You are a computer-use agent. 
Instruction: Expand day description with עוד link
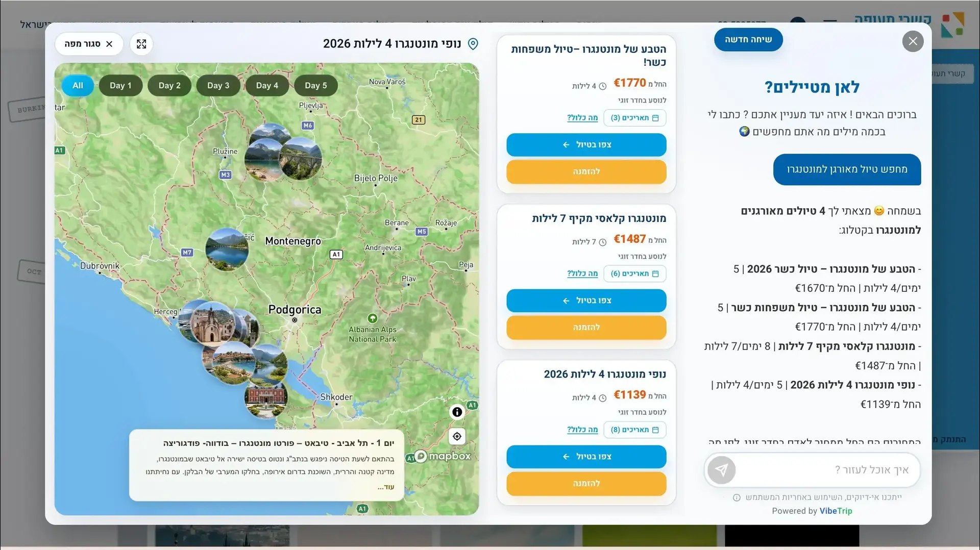[386, 487]
